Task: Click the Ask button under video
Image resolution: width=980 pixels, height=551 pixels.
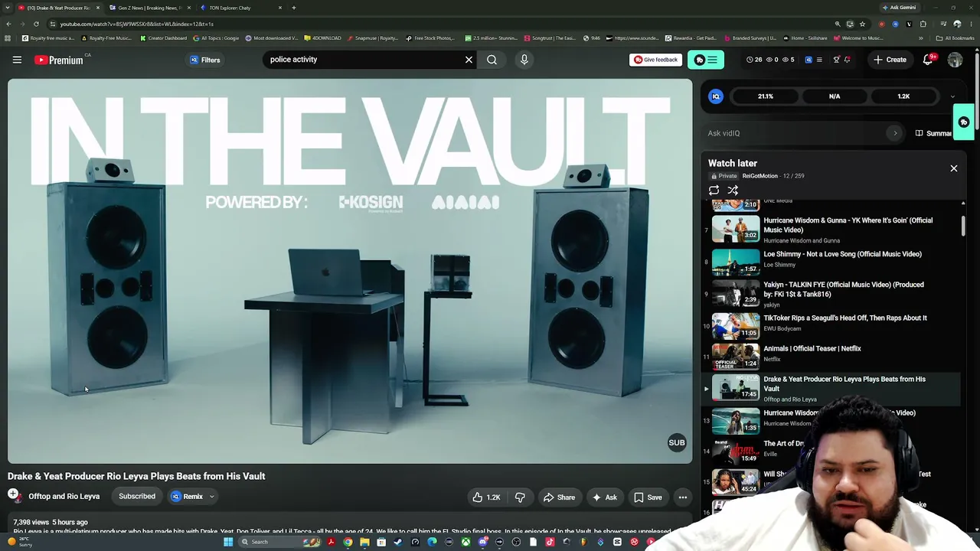Action: (x=604, y=497)
